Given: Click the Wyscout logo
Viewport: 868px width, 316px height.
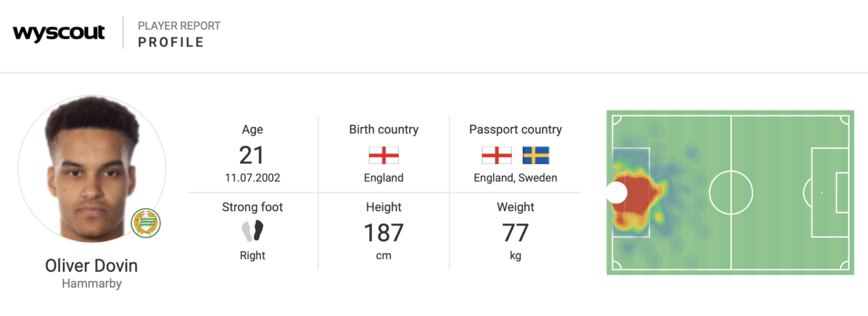Looking at the screenshot, I should [x=59, y=33].
